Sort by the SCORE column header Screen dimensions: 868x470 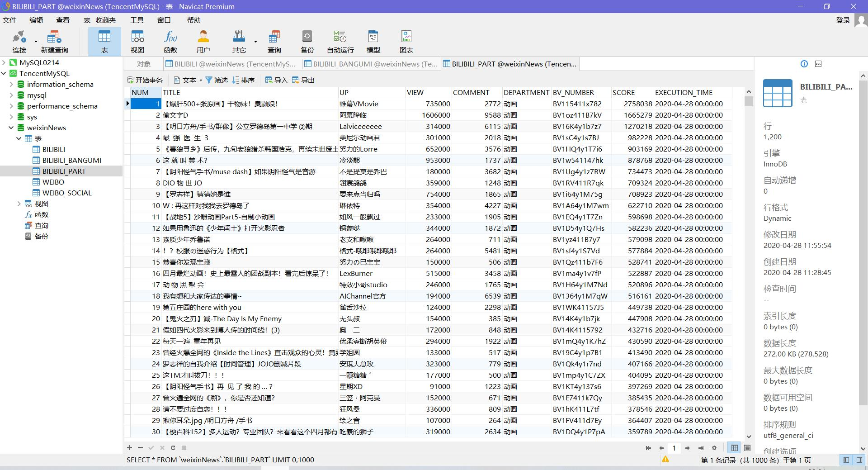click(632, 92)
